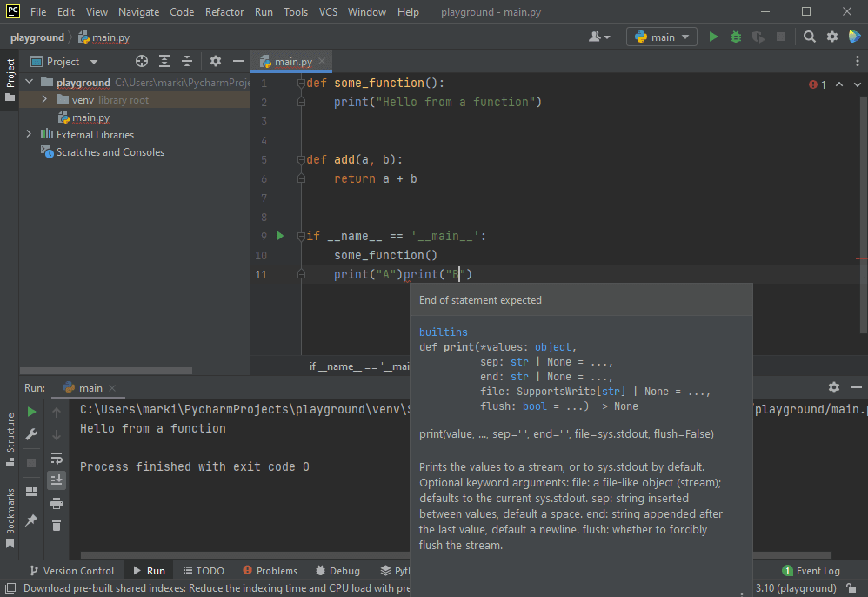Toggle pin tab in the Run panel
This screenshot has width=868, height=597.
pyautogui.click(x=32, y=520)
